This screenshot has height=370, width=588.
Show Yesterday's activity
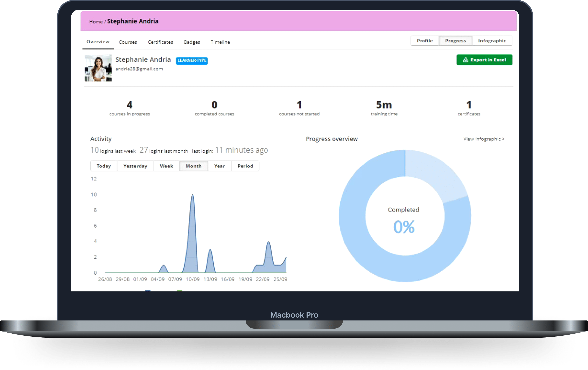[135, 166]
